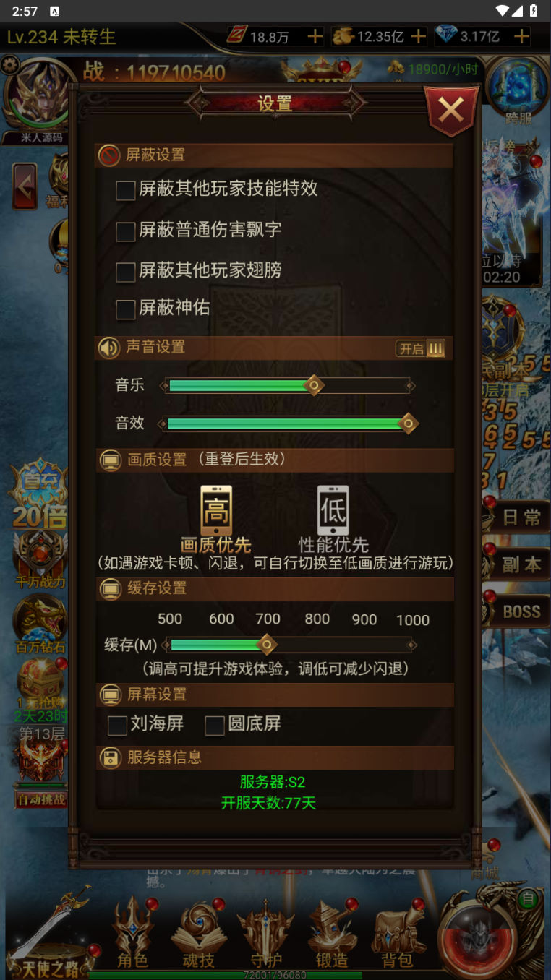
Task: Check 屏蔽普通伤害飘字 checkbox
Action: point(126,231)
